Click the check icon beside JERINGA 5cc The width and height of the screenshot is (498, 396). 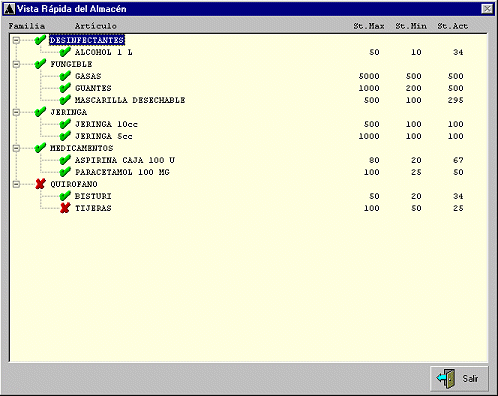tap(65, 136)
